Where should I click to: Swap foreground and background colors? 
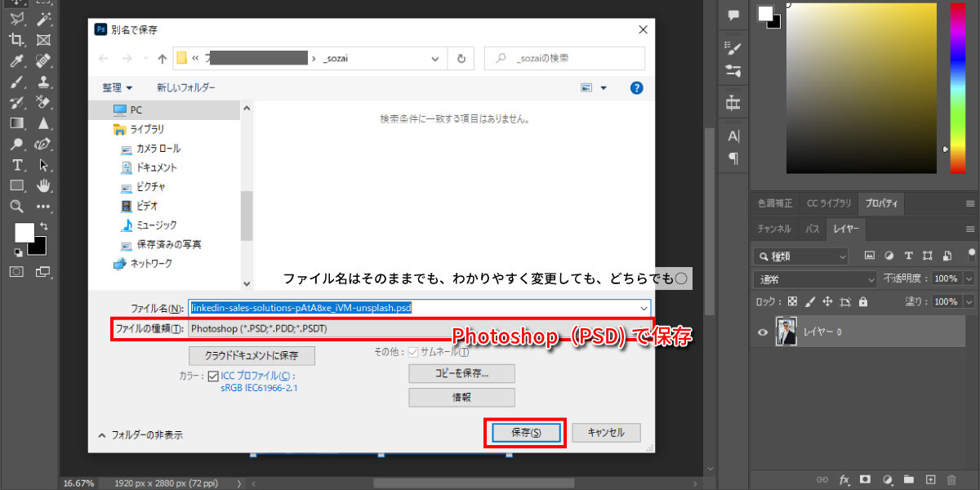(x=43, y=226)
